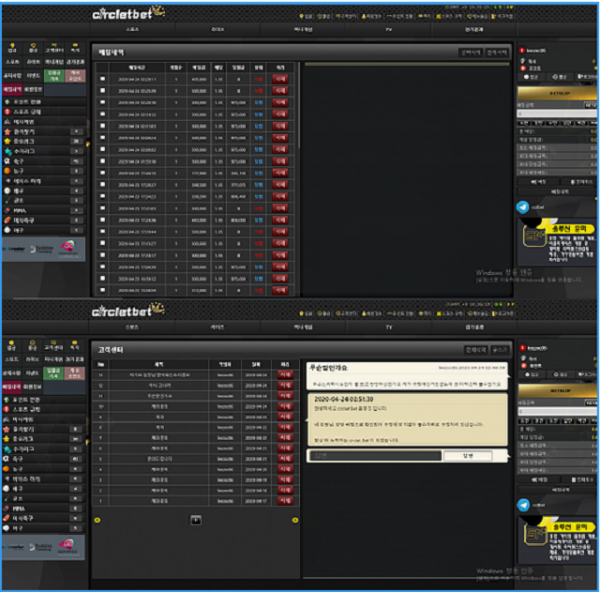600x592 pixels.
Task: Click the American football icon in betting history sidebar
Action: (7, 222)
